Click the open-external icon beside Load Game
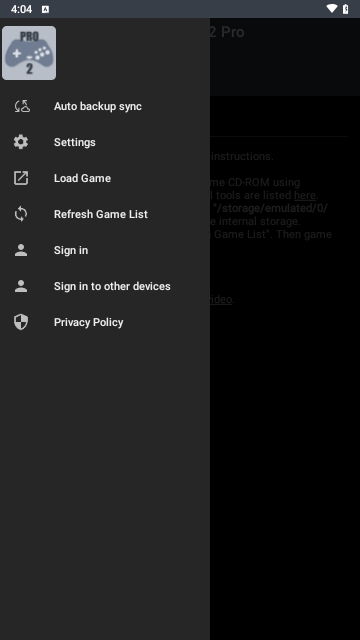The image size is (360, 640). coord(21,178)
